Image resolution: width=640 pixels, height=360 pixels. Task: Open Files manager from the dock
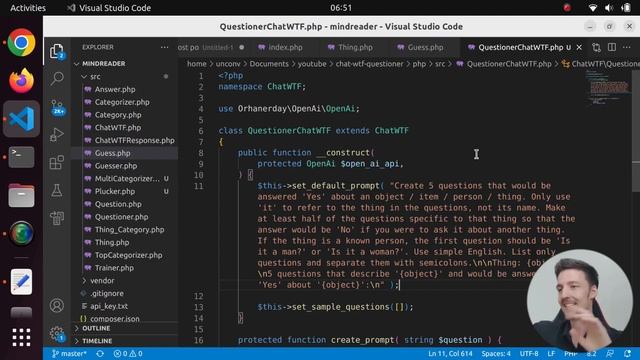click(21, 195)
